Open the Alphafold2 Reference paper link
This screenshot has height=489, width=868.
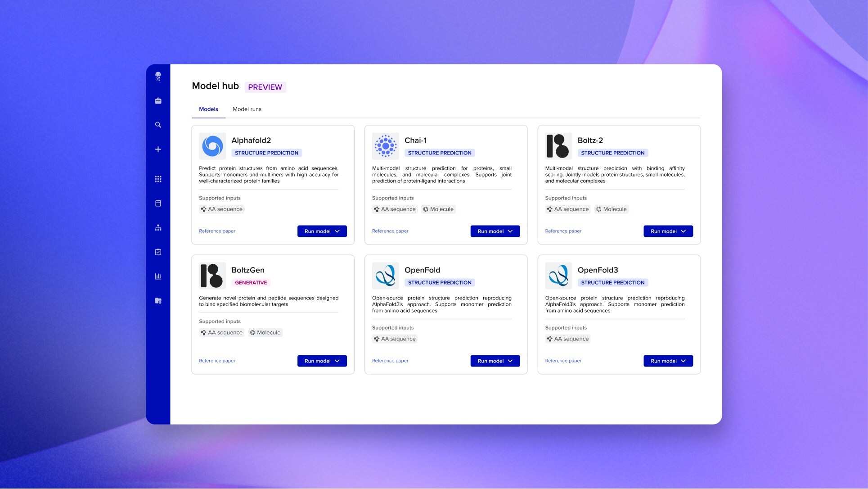pos(217,231)
